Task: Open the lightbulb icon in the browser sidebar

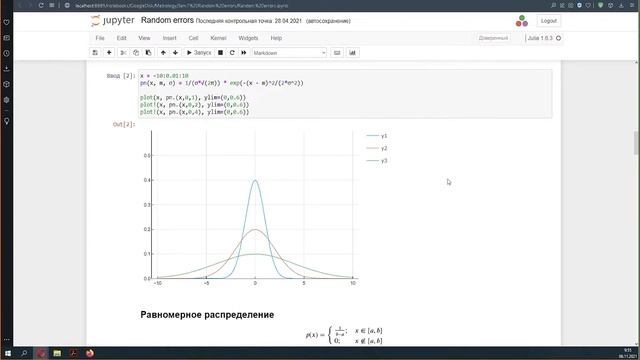Action: tap(7, 121)
